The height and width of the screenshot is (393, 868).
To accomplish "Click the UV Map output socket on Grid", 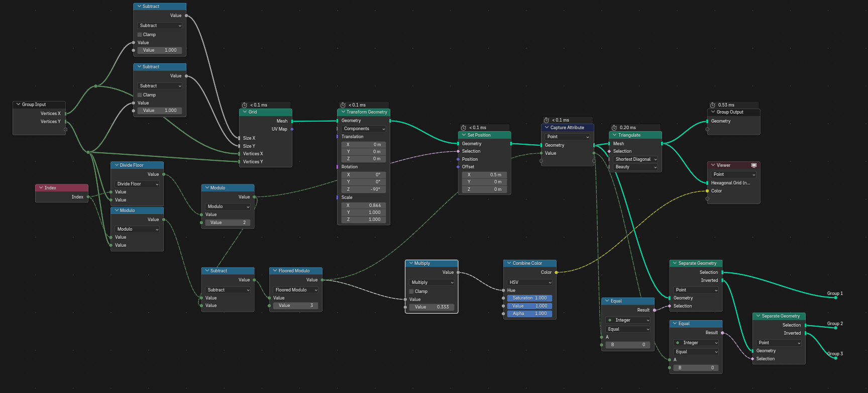I will pyautogui.click(x=292, y=129).
